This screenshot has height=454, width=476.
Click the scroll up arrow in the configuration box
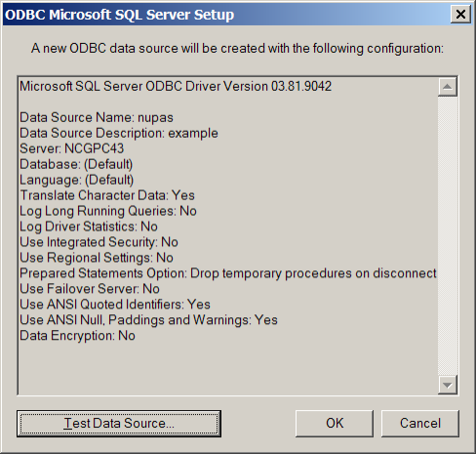[x=448, y=87]
